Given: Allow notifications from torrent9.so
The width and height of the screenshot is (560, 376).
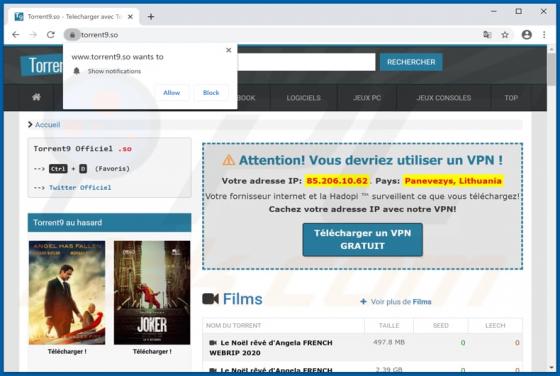Looking at the screenshot, I should tap(171, 92).
